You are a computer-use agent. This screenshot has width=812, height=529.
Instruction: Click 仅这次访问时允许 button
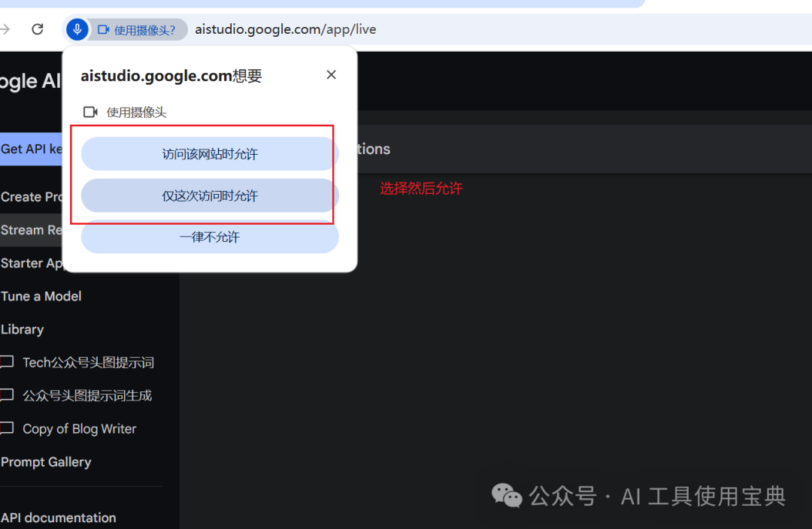(x=210, y=195)
